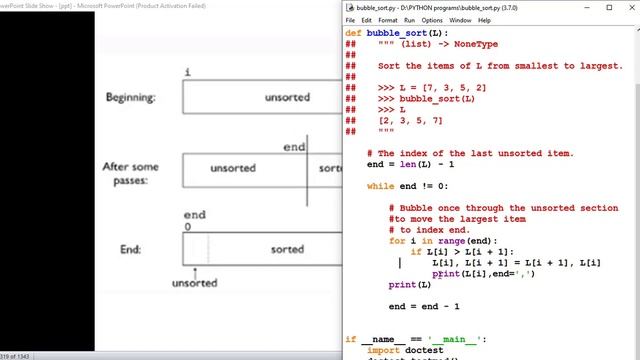
Task: Click the '#to move the largest item' comment
Action: click(x=457, y=219)
